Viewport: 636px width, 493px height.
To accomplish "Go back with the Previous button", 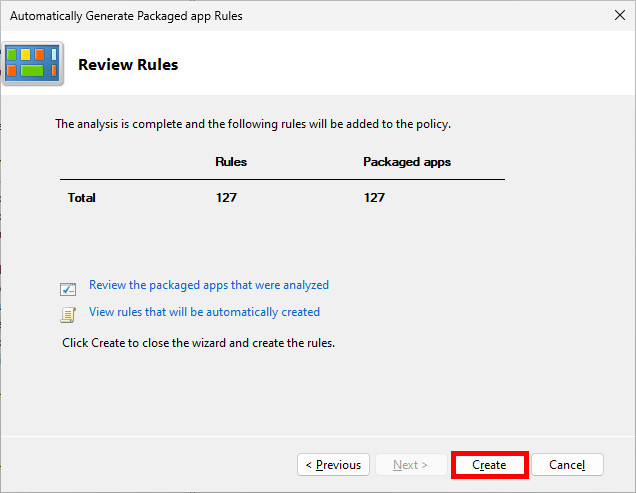I will click(x=333, y=465).
